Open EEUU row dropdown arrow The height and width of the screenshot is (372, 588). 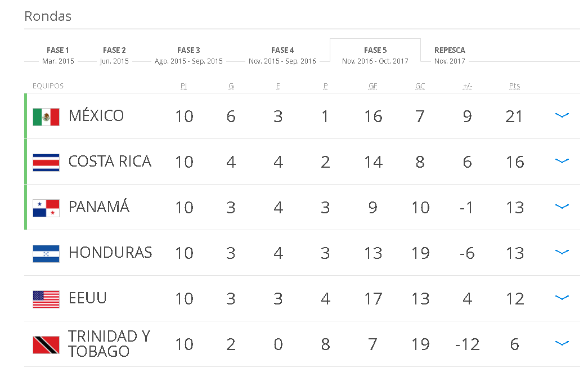pyautogui.click(x=562, y=298)
